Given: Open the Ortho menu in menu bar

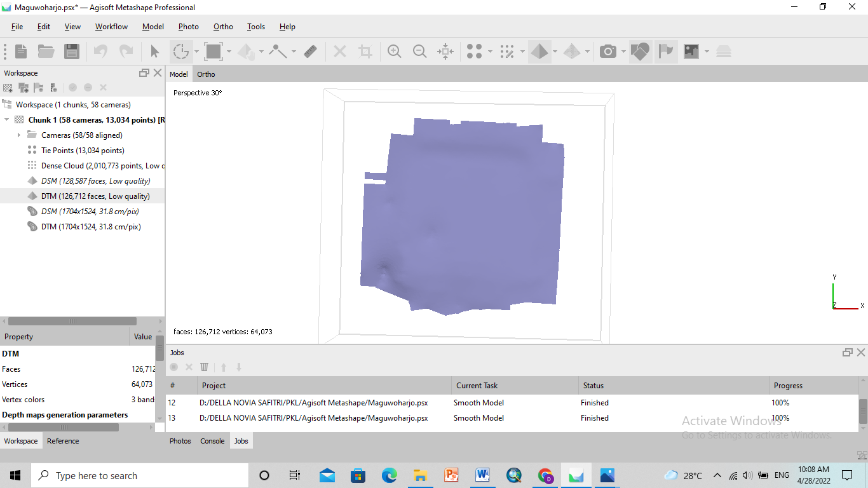Looking at the screenshot, I should click(x=223, y=27).
